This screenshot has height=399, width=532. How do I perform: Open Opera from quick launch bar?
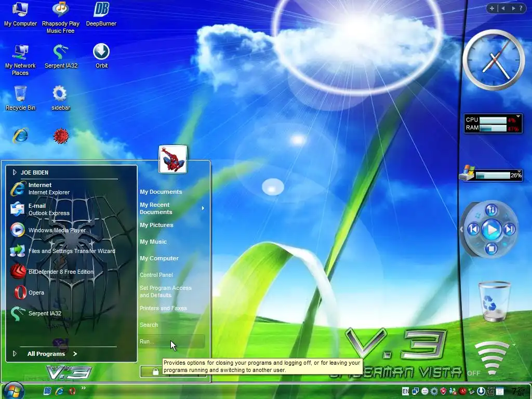point(72,391)
